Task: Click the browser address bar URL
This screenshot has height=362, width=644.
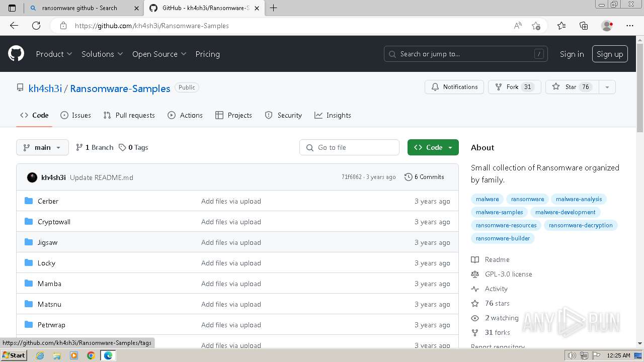Action: tap(152, 26)
